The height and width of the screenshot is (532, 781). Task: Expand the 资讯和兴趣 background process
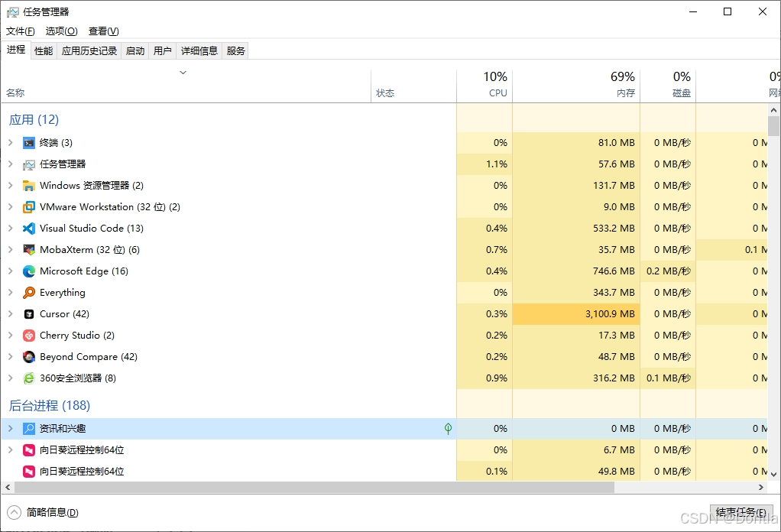tap(11, 429)
